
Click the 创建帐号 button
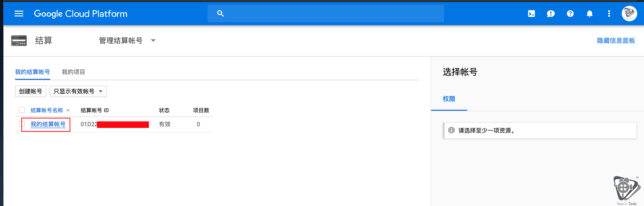click(x=31, y=91)
